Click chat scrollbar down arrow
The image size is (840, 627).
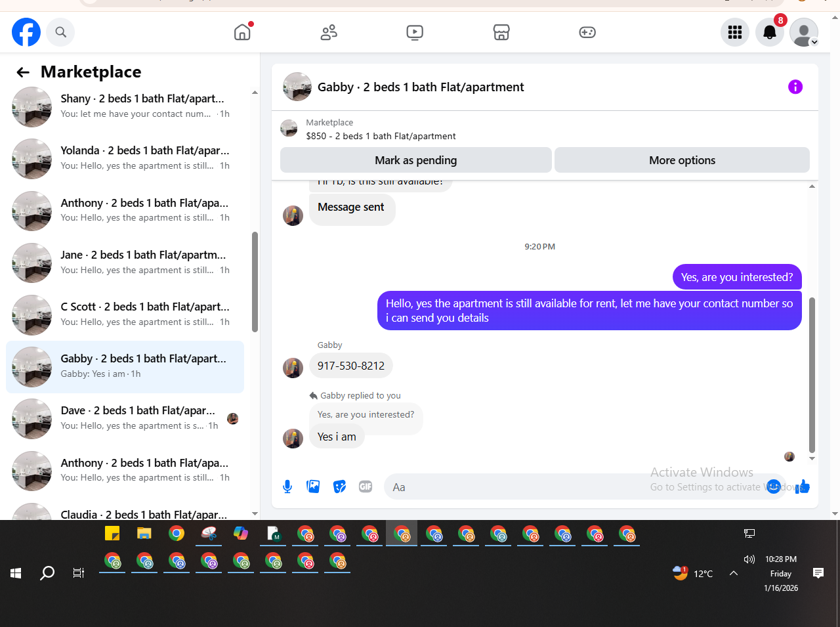[x=812, y=458]
